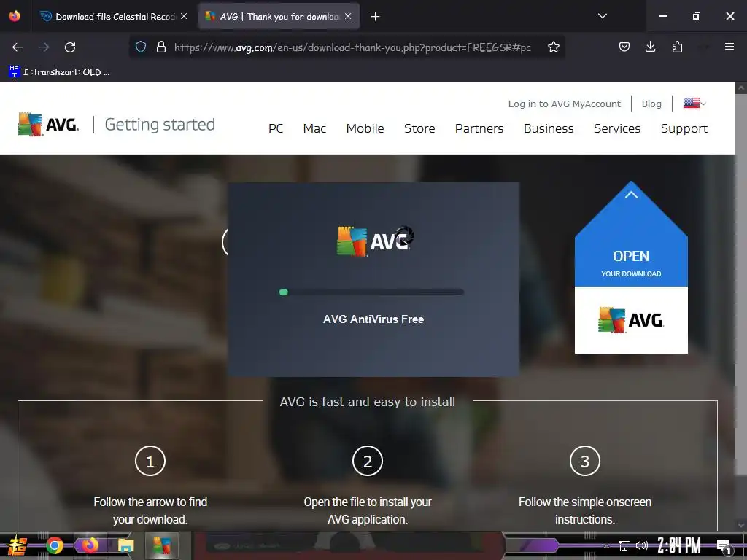The image size is (747, 560).
Task: Click the AVG logo in header
Action: [x=48, y=124]
